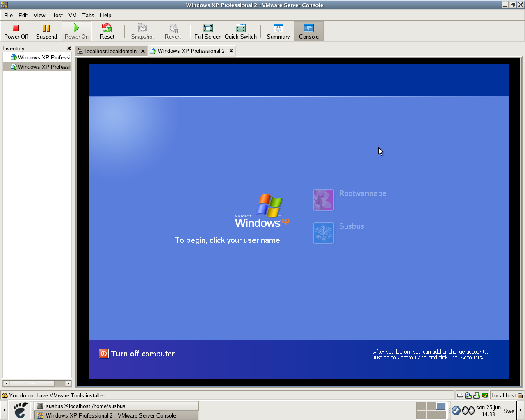
Task: Close the localhost.localdomain tab
Action: tap(143, 51)
